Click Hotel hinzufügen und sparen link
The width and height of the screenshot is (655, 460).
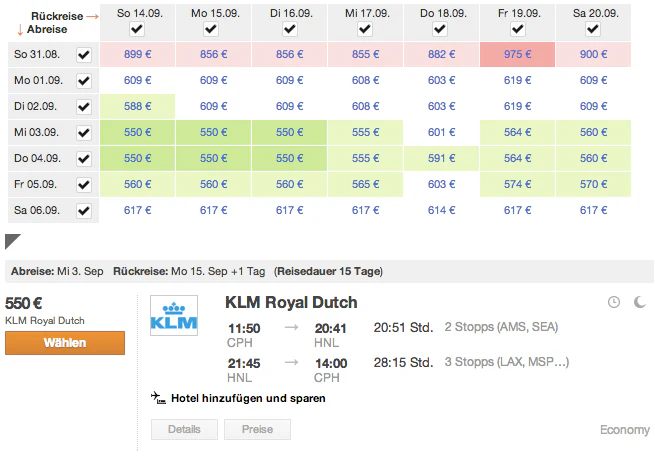pos(248,398)
